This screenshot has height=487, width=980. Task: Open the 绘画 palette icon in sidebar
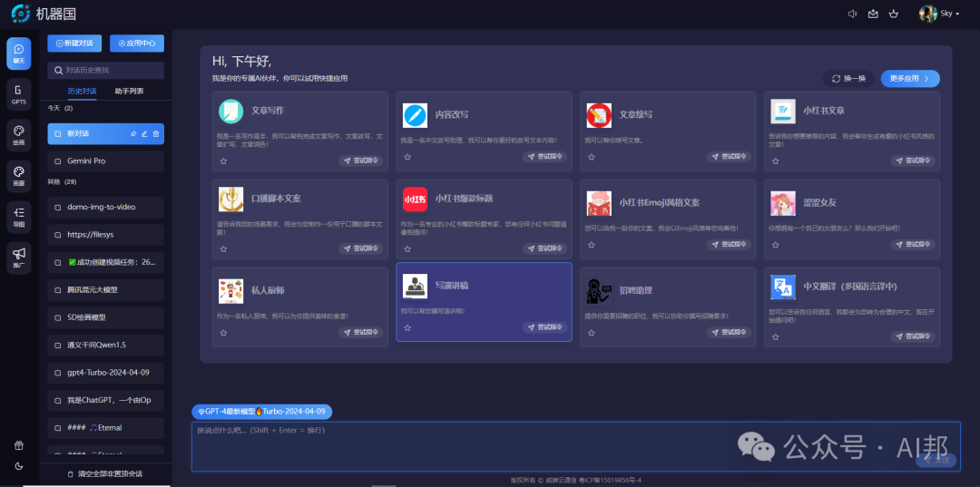[x=18, y=136]
